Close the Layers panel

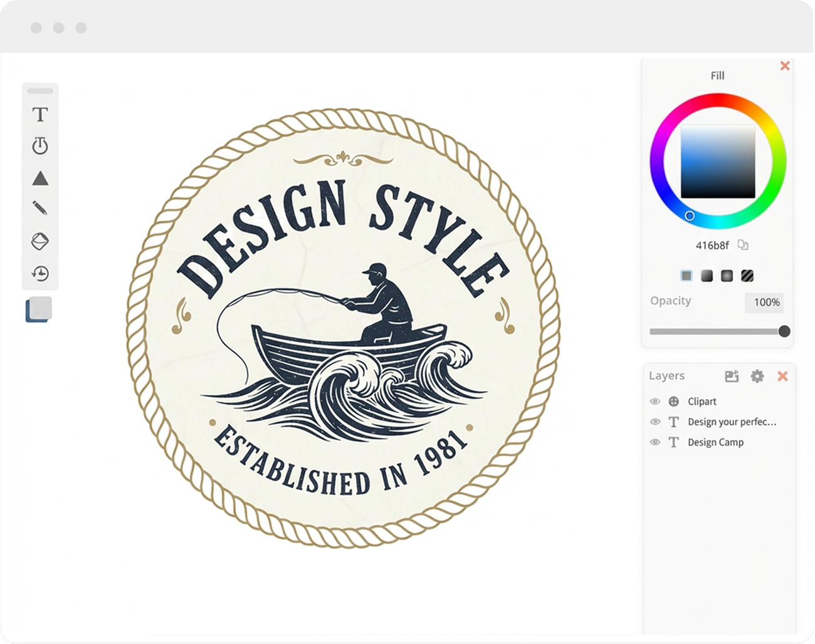tap(784, 377)
